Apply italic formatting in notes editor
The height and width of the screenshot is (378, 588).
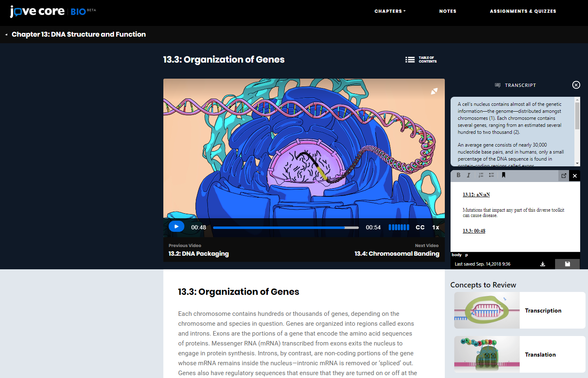click(468, 175)
